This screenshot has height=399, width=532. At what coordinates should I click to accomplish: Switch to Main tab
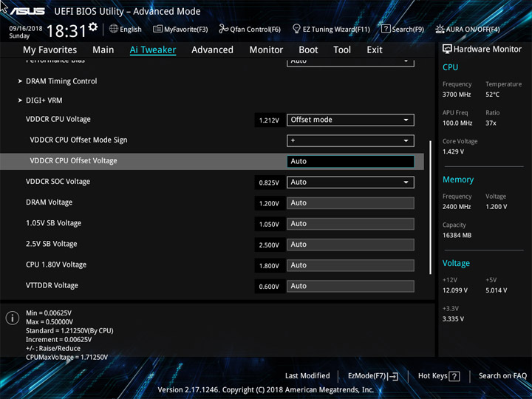coord(103,50)
